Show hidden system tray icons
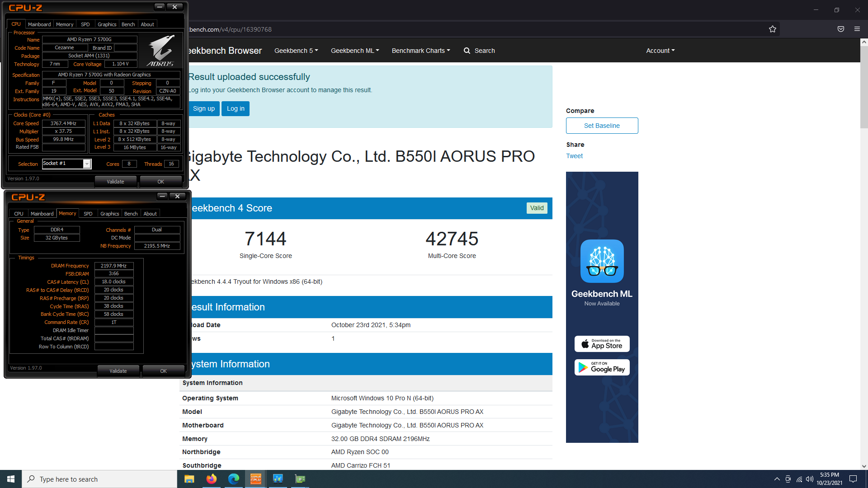This screenshot has height=488, width=868. (x=777, y=479)
